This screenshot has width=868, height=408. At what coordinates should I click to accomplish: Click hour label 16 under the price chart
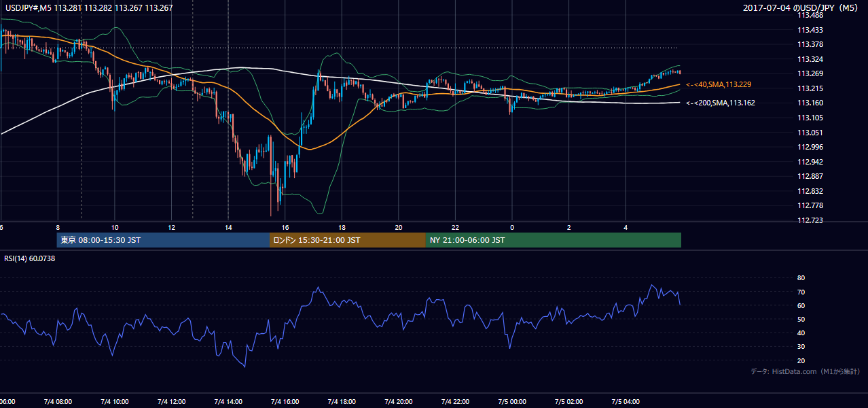[x=285, y=227]
